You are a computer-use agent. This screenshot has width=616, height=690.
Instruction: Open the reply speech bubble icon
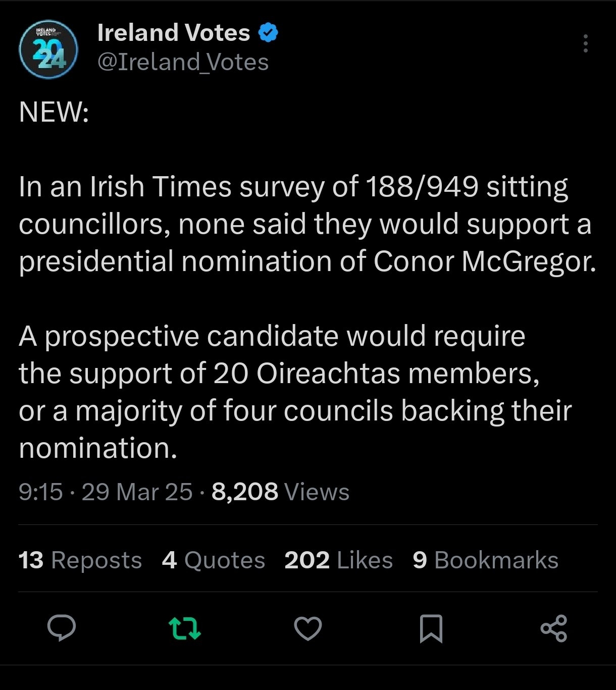click(62, 628)
